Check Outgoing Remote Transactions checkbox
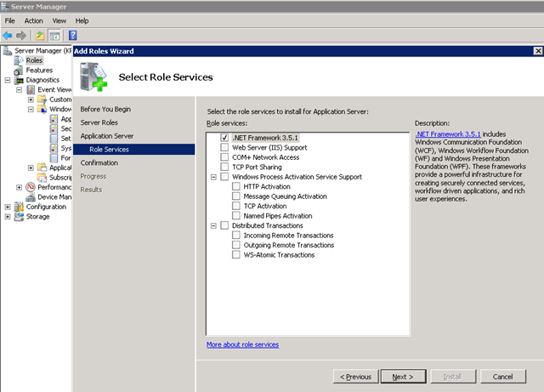This screenshot has width=544, height=392. (x=236, y=245)
